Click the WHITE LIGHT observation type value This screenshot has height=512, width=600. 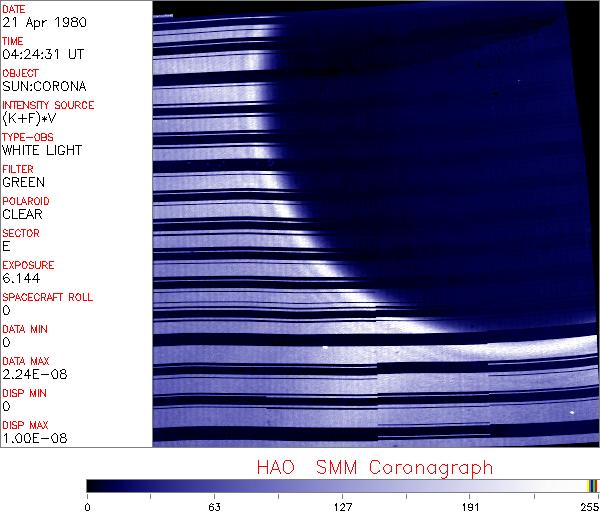point(41,150)
